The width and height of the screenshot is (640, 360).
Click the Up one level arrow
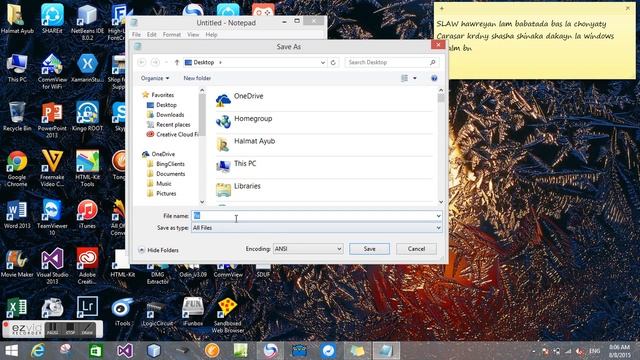pyautogui.click(x=177, y=62)
